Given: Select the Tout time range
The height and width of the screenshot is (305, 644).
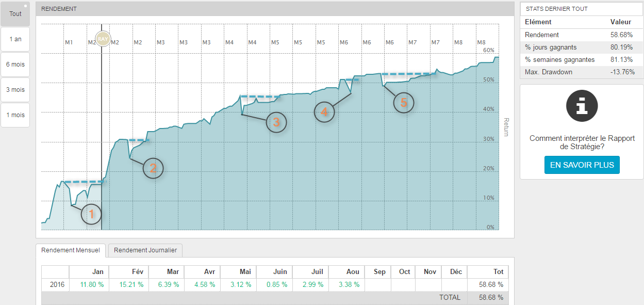Looking at the screenshot, I should pos(15,14).
